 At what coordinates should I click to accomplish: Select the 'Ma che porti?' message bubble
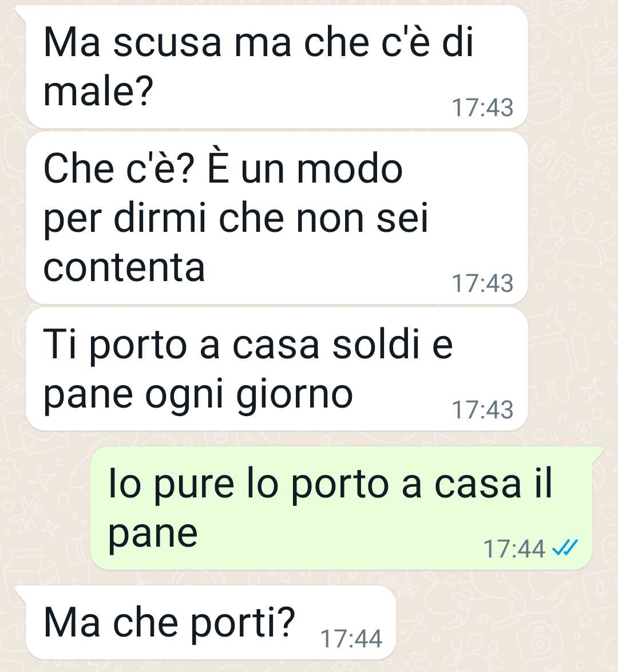[x=210, y=622]
